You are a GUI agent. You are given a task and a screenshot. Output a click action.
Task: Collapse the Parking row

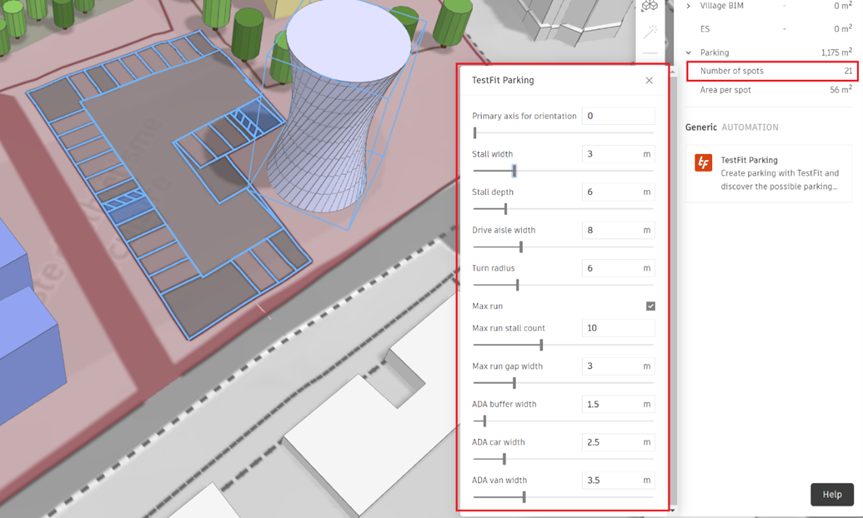point(689,52)
